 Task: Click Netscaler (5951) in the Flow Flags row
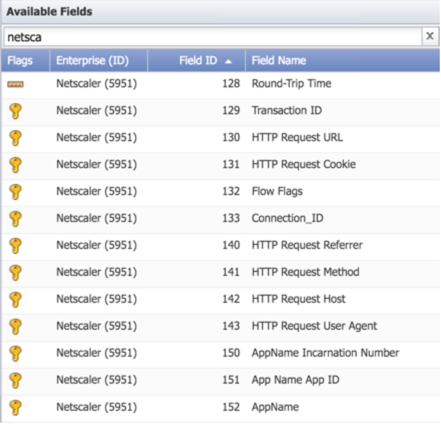pos(97,191)
